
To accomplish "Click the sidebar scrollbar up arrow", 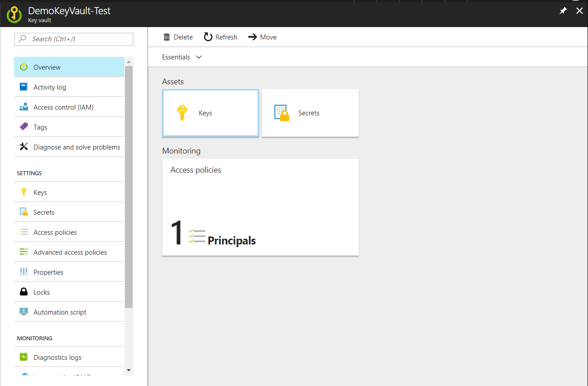I will click(x=129, y=62).
